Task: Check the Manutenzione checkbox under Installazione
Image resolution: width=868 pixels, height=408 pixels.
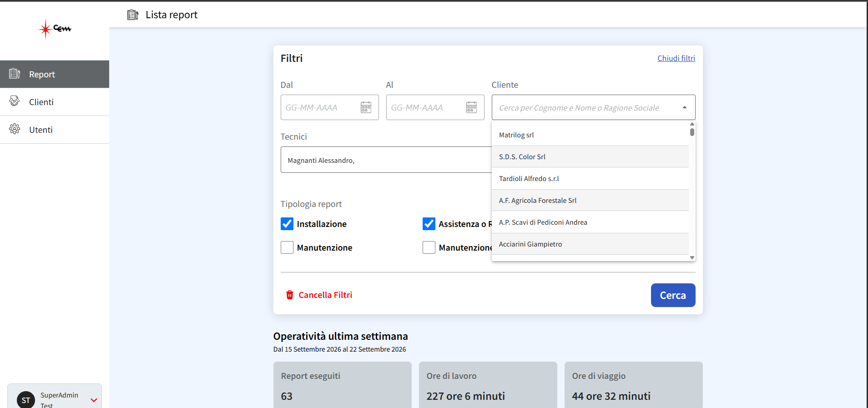Action: point(287,247)
